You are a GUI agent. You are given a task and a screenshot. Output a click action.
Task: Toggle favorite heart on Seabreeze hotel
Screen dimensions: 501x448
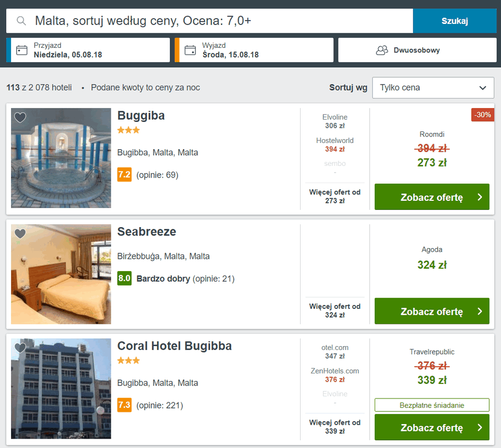[20, 234]
